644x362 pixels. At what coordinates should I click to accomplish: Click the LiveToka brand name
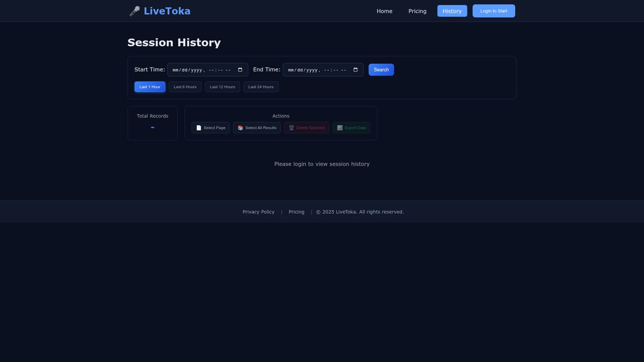(x=167, y=11)
